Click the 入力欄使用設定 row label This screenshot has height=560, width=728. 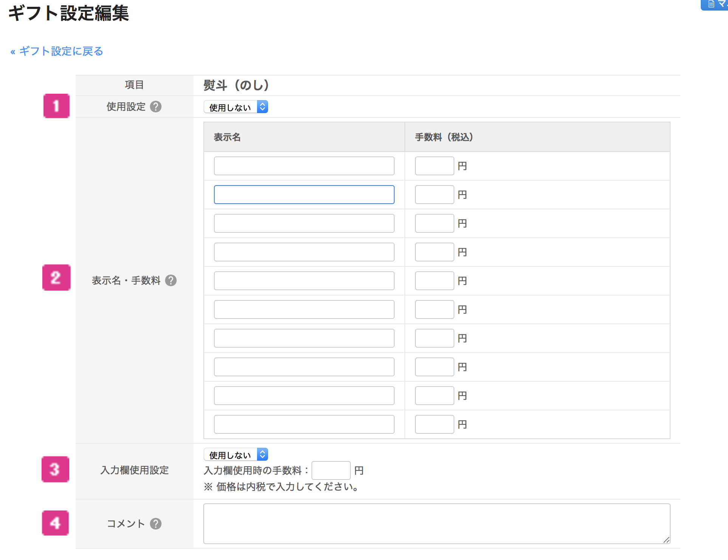[x=135, y=470]
